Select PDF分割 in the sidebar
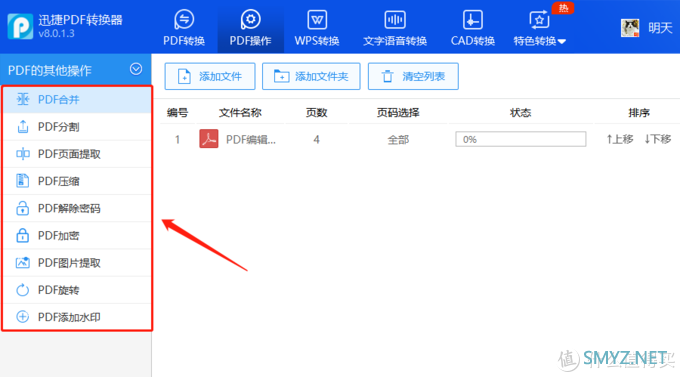The width and height of the screenshot is (680, 377). [x=77, y=127]
